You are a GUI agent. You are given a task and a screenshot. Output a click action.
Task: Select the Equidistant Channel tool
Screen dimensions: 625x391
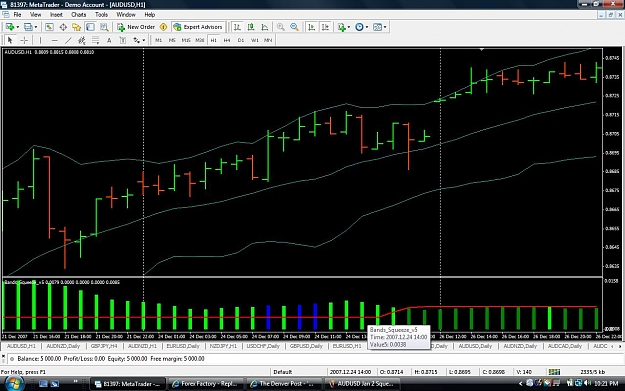pyautogui.click(x=82, y=40)
